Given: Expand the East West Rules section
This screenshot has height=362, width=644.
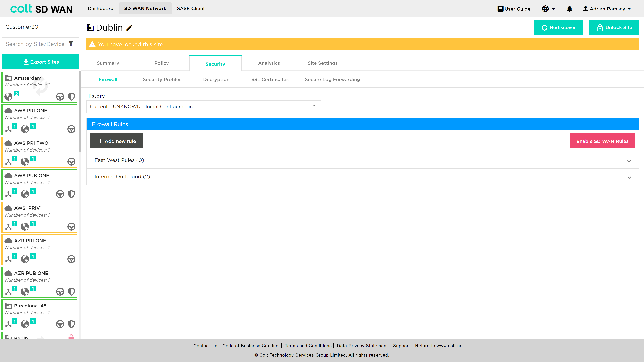Looking at the screenshot, I should (x=362, y=160).
